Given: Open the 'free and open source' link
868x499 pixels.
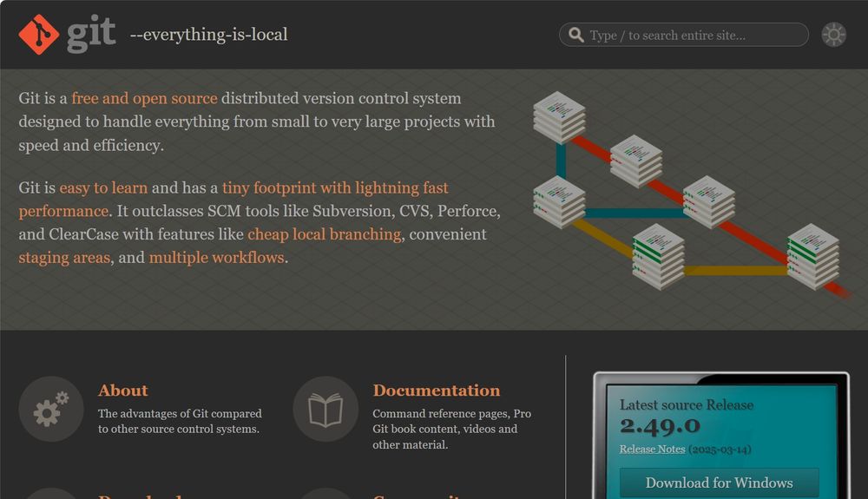Looking at the screenshot, I should 144,98.
